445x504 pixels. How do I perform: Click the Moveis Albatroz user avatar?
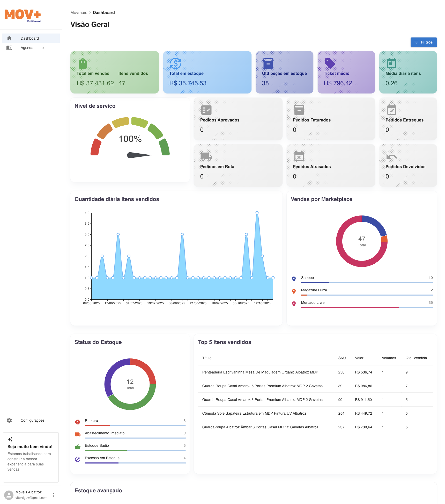coord(9,495)
